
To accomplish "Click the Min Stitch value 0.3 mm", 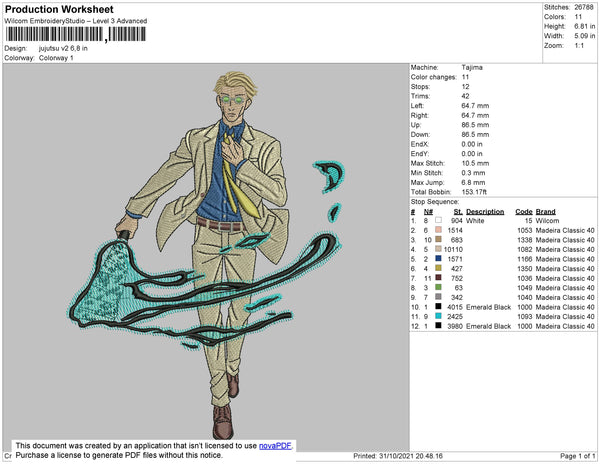I will click(473, 173).
